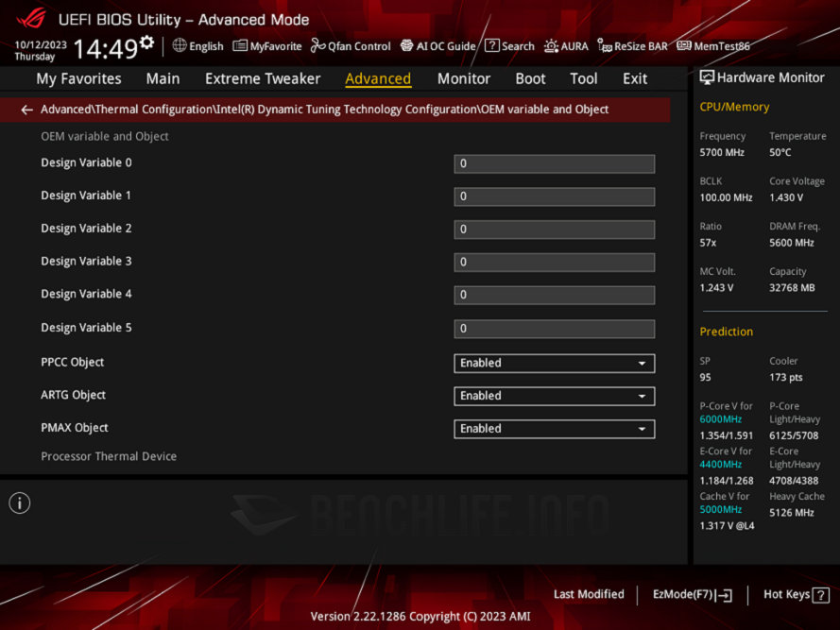View Last Modified changes
This screenshot has width=840, height=630.
[589, 594]
